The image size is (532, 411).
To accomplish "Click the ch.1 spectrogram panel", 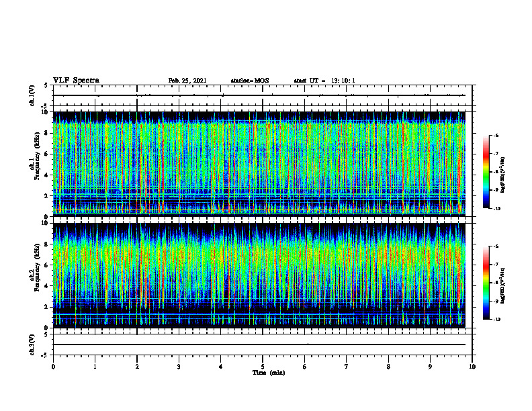I will point(259,164).
